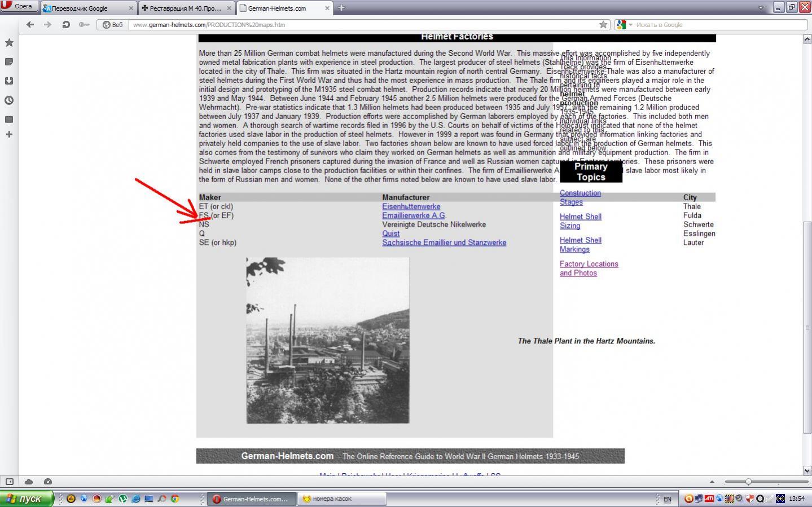The height and width of the screenshot is (507, 812).
Task: Click the "Fulda" city cell
Action: 692,215
